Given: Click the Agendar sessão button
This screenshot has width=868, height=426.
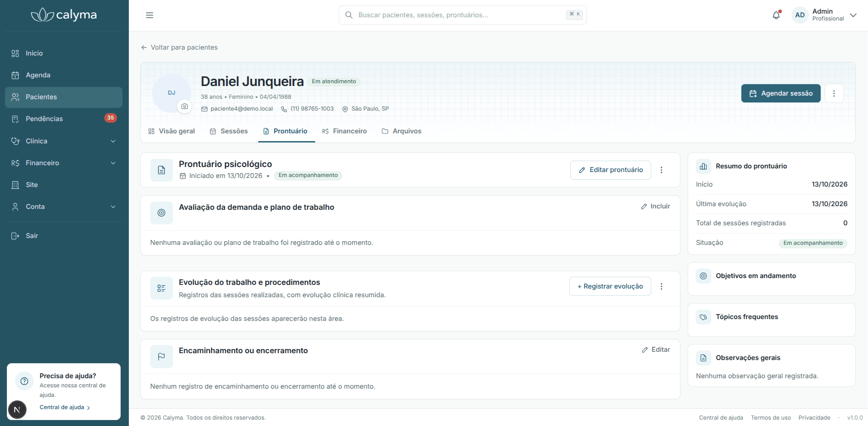Looking at the screenshot, I should 781,93.
